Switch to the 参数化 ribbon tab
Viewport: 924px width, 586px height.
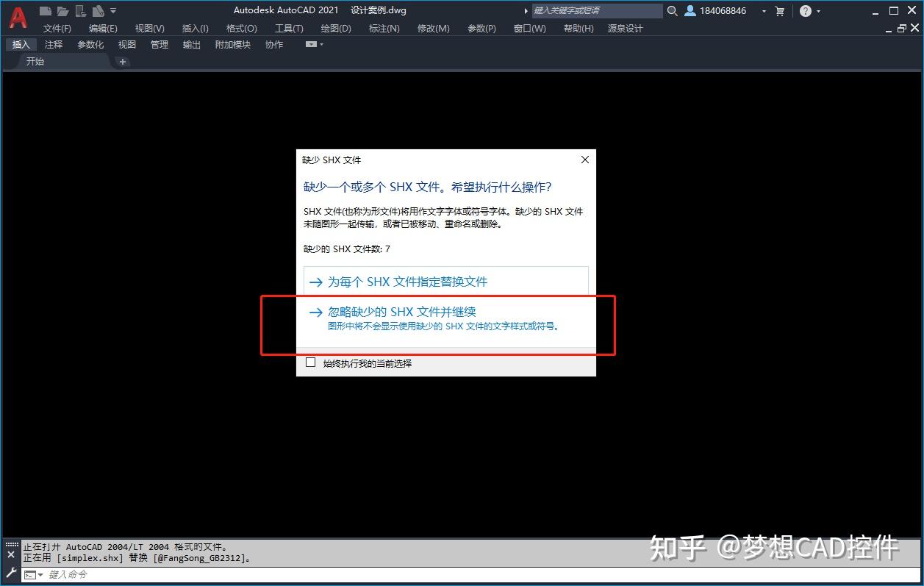point(90,45)
